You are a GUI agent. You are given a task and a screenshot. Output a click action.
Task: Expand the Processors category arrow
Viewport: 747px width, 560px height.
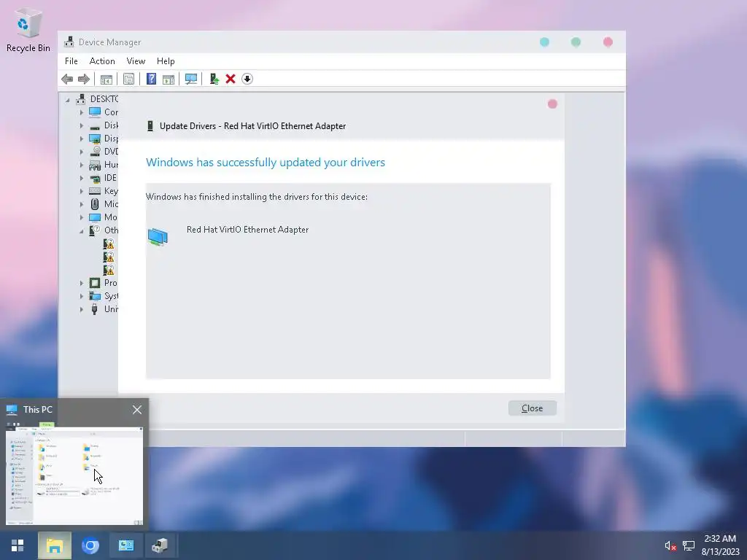(x=82, y=283)
